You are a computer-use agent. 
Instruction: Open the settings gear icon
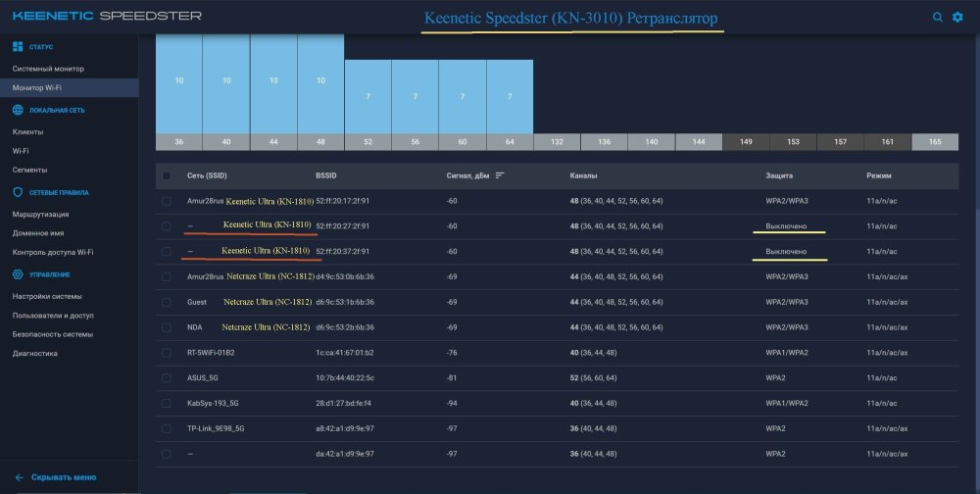(x=957, y=17)
